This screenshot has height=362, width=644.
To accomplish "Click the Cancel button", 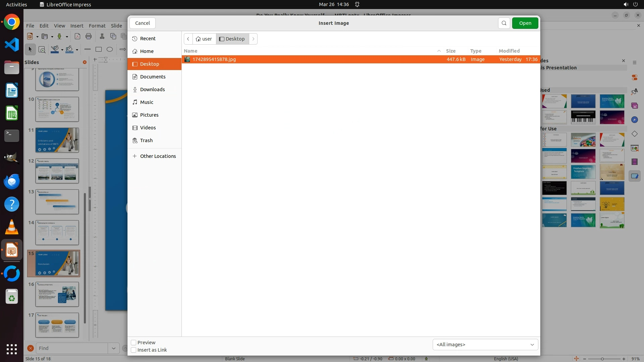I will [x=142, y=23].
